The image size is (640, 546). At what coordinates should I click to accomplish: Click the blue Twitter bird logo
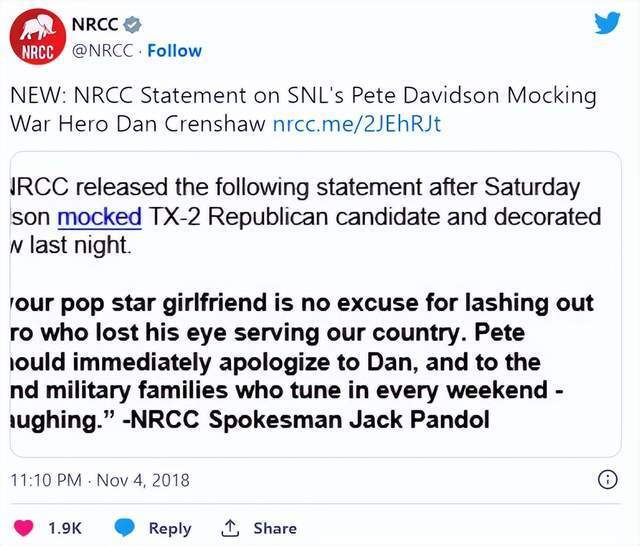(x=607, y=23)
